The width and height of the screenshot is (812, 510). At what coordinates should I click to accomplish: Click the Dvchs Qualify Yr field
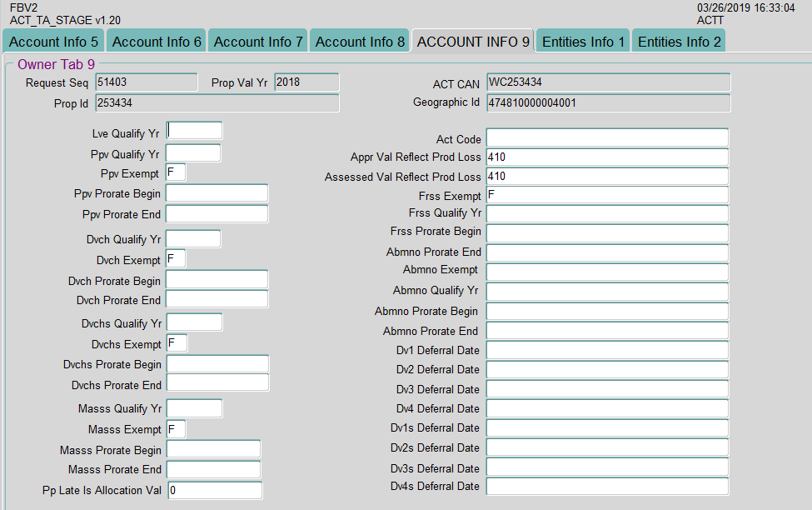(x=195, y=322)
